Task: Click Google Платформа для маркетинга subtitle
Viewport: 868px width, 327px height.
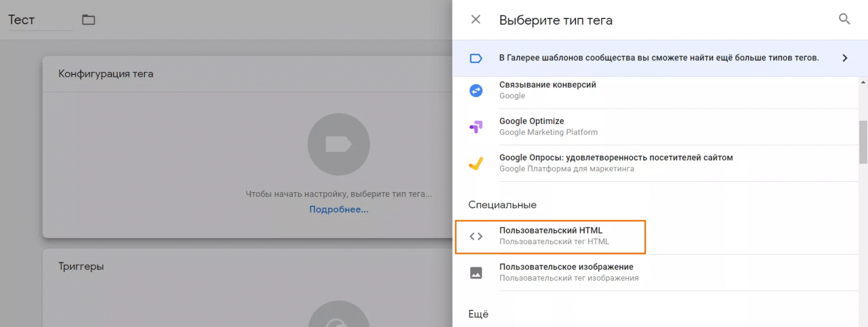Action: [567, 169]
